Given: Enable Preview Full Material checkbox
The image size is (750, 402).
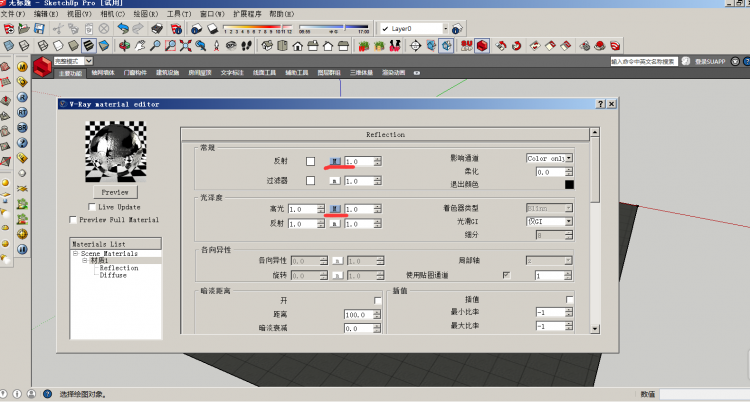Looking at the screenshot, I should pyautogui.click(x=73, y=220).
